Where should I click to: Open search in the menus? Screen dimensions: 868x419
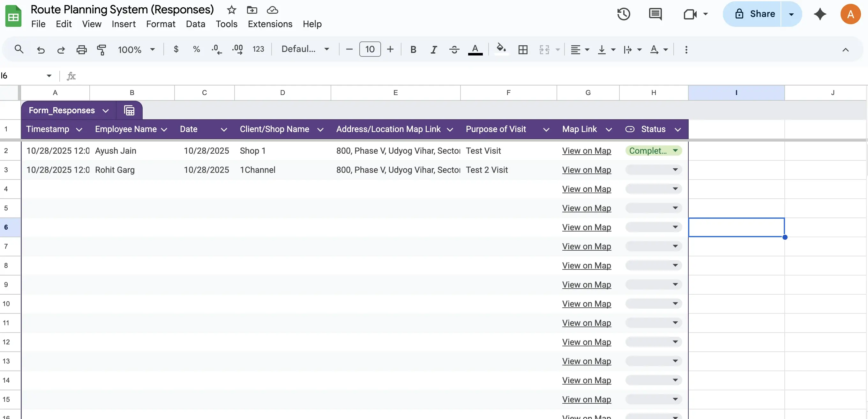tap(19, 49)
